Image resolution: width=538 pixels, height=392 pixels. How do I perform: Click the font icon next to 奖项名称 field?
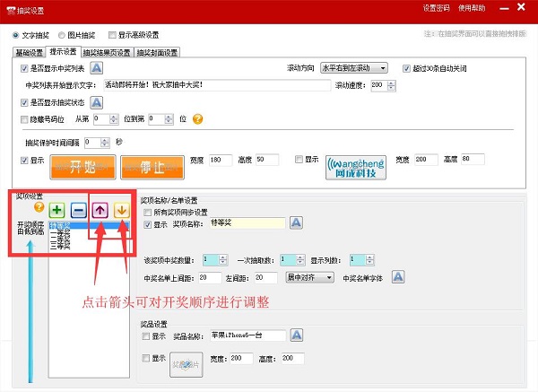pos(296,223)
